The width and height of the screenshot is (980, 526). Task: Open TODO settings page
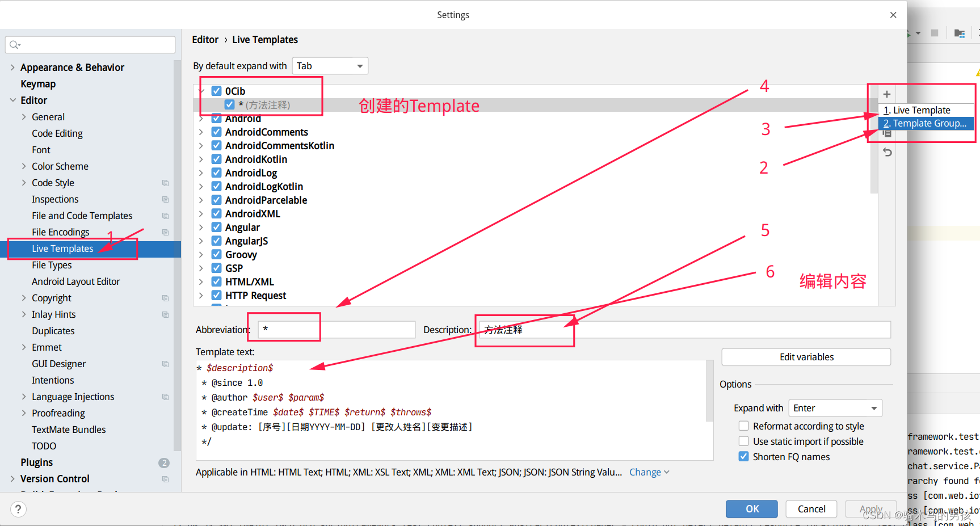tap(44, 446)
